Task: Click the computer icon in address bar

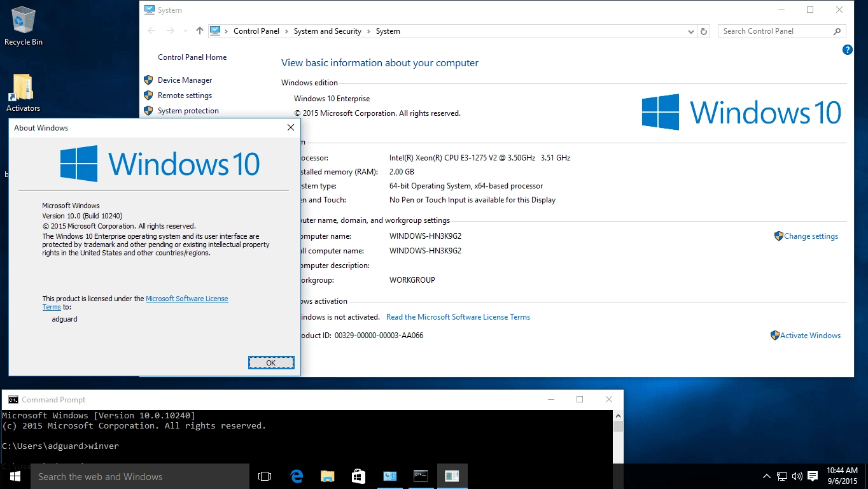Action: [x=215, y=31]
